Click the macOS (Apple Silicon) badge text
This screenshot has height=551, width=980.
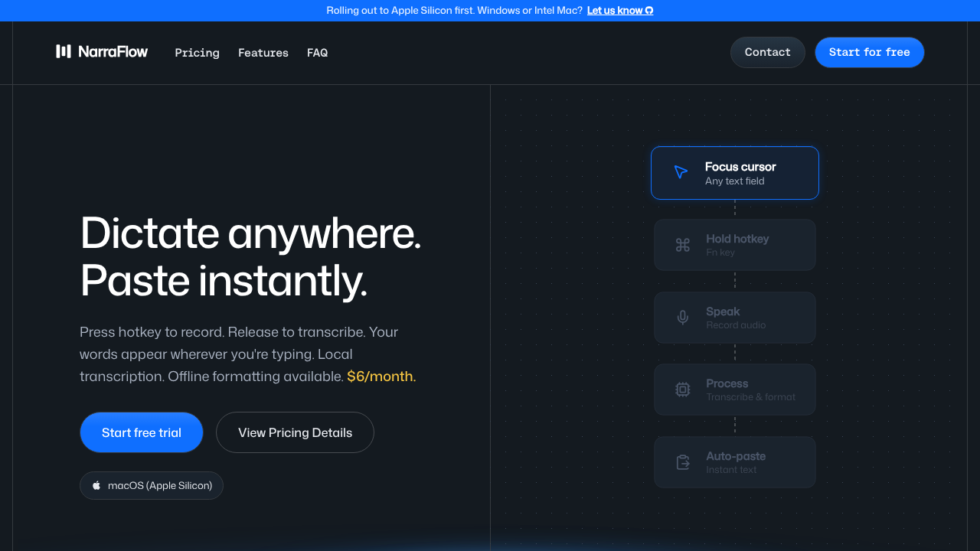pyautogui.click(x=160, y=485)
